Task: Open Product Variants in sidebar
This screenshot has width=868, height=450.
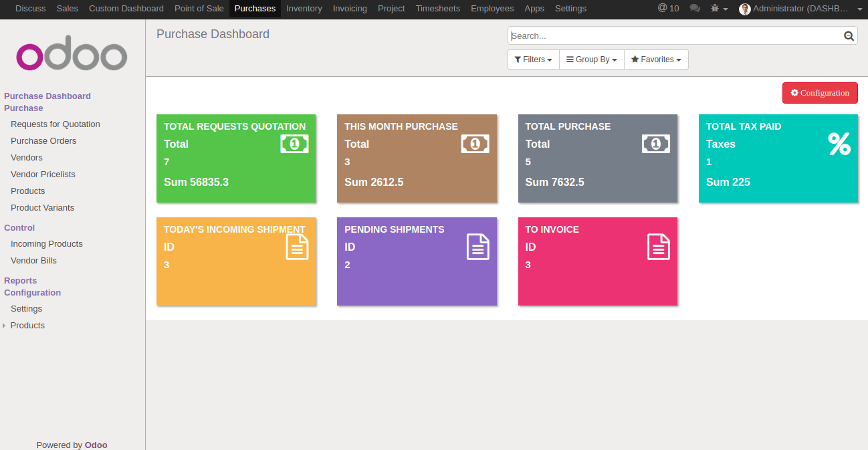Action: (43, 208)
